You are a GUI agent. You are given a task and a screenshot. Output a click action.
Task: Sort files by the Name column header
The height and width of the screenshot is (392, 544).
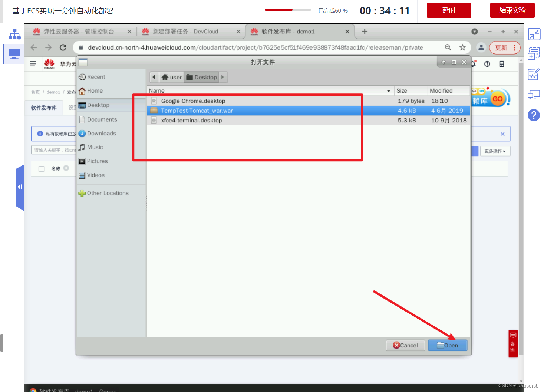tap(270, 90)
